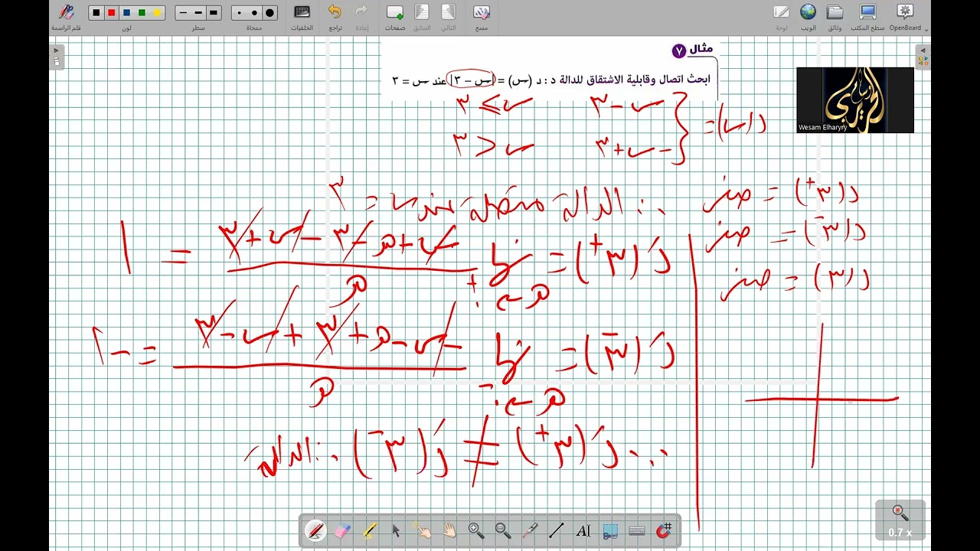Viewport: 980px width, 551px height.
Task: Select the Scroll page hand tool
Action: (449, 530)
